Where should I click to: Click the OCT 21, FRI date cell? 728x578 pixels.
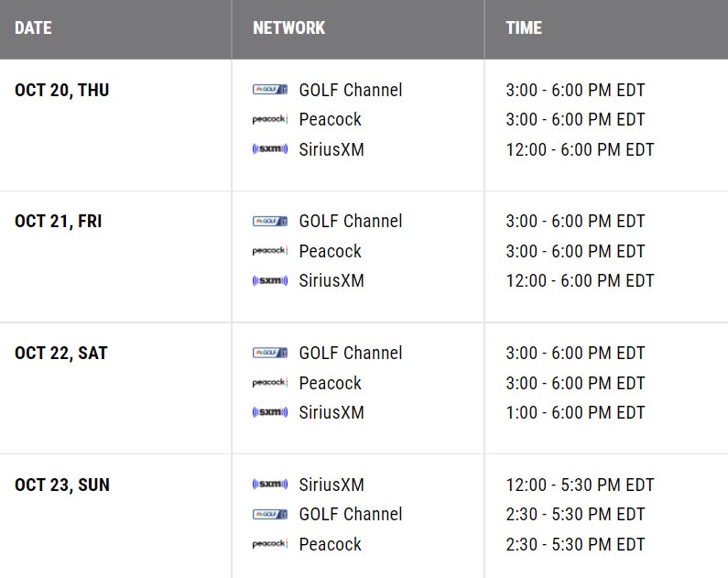(x=60, y=221)
